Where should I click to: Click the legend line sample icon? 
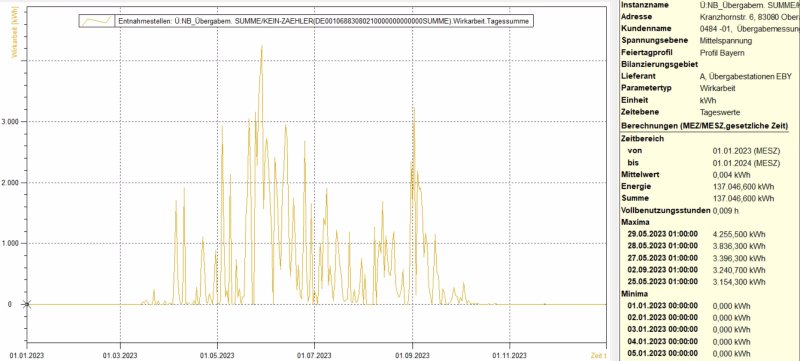pyautogui.click(x=98, y=21)
